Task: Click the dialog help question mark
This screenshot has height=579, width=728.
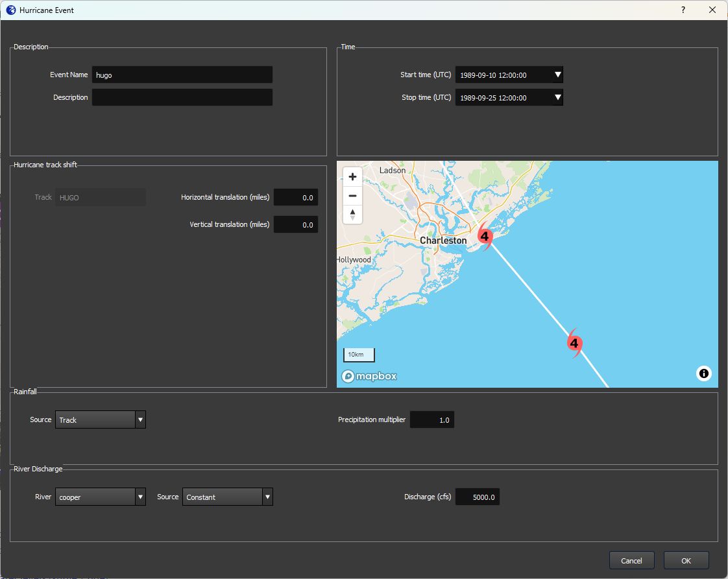Action: click(x=683, y=10)
